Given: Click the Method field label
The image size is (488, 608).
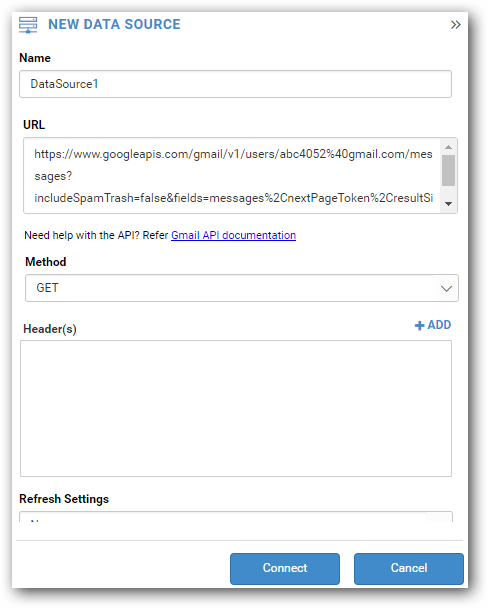Looking at the screenshot, I should coord(46,262).
